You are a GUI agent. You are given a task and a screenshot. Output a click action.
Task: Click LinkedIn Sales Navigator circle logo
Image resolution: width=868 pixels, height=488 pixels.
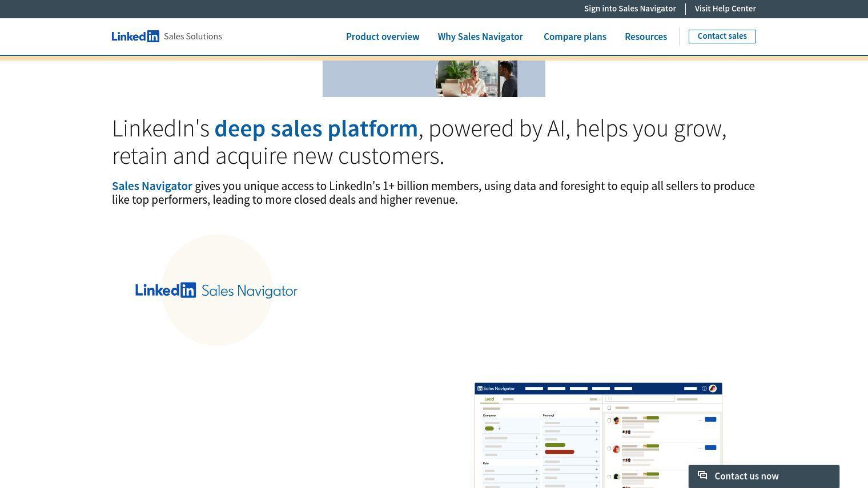click(x=216, y=290)
